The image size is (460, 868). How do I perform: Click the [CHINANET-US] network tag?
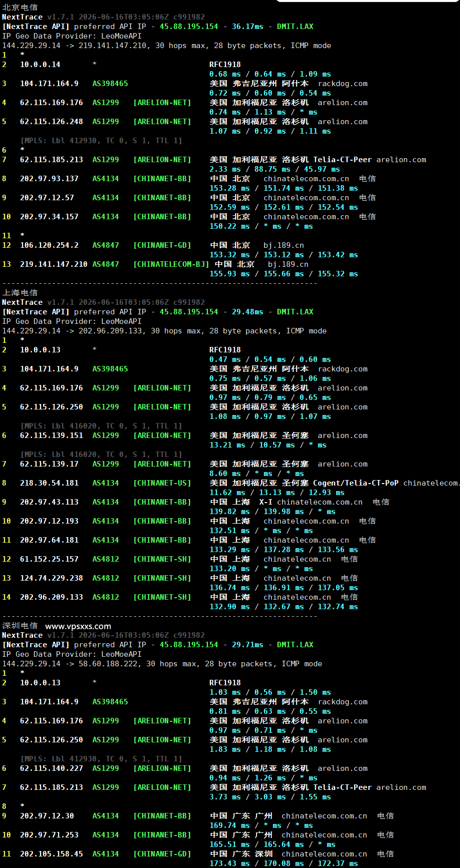[162, 483]
